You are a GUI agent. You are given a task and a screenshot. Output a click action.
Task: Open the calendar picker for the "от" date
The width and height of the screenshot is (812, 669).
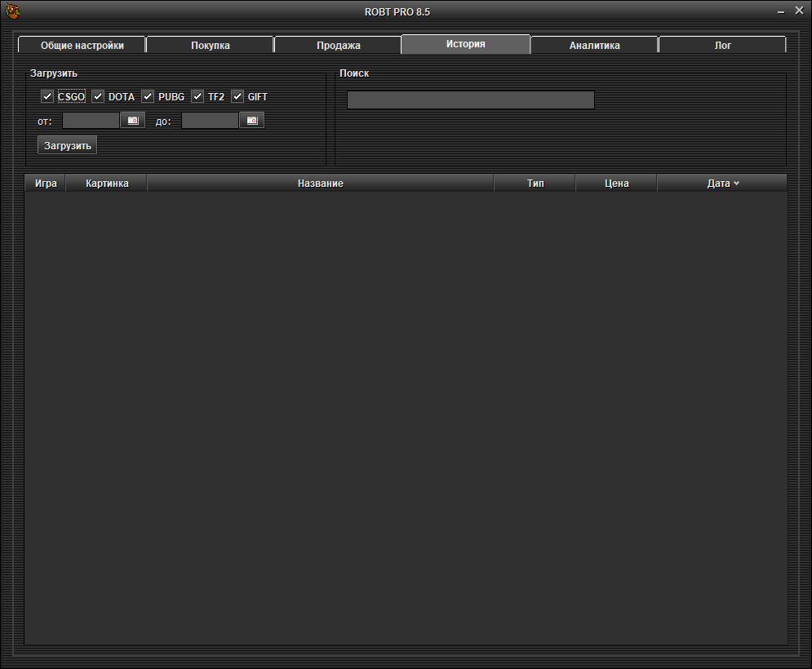coord(132,121)
